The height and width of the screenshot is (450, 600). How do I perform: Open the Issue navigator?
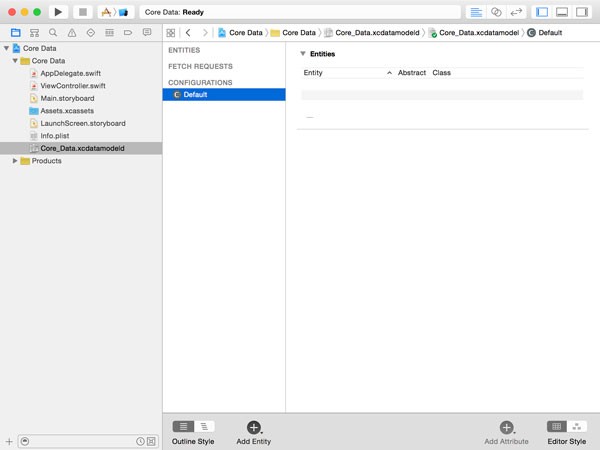click(72, 33)
